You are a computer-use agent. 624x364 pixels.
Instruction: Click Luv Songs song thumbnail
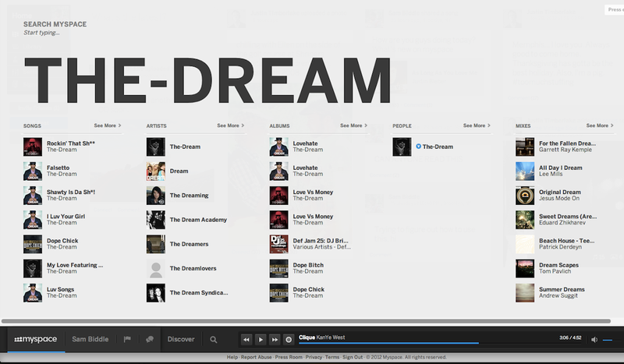click(33, 292)
